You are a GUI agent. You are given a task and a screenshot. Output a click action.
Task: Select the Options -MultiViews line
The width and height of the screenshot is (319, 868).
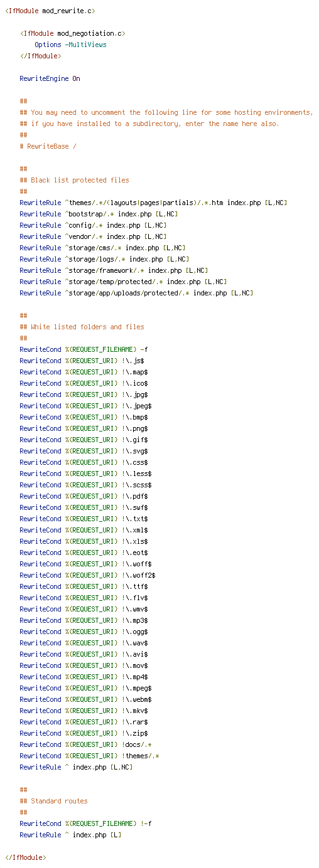[x=70, y=45]
